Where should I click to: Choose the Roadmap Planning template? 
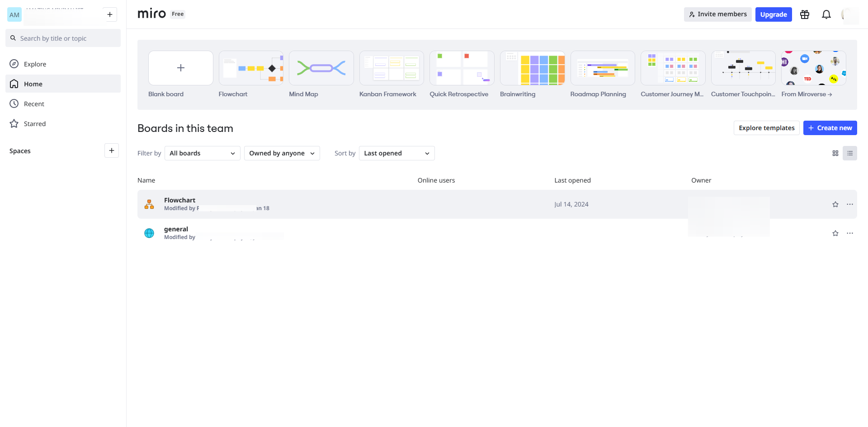point(603,68)
